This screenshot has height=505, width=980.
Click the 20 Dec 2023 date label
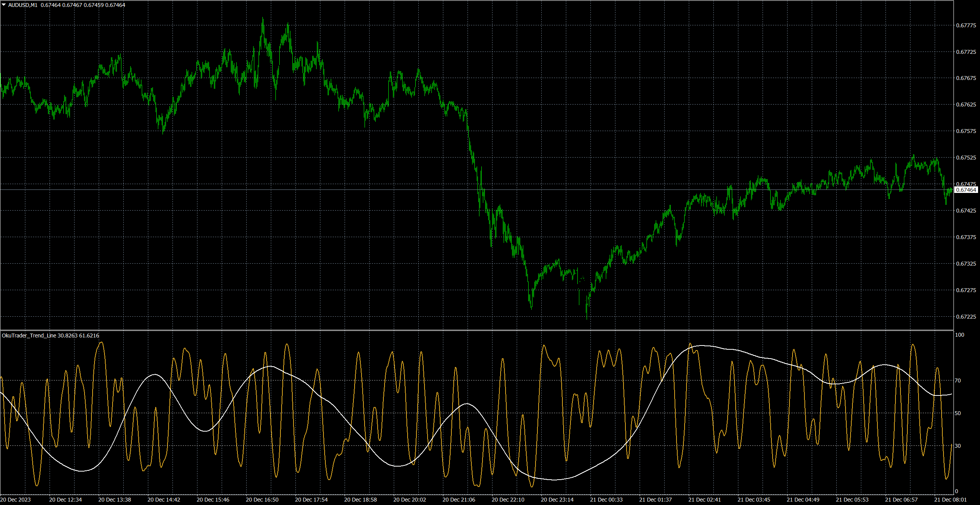click(16, 500)
